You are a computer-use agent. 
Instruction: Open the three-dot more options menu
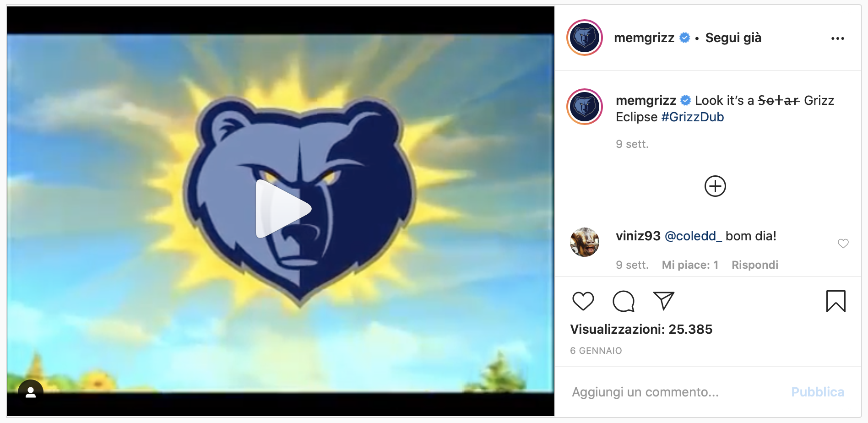tap(837, 38)
